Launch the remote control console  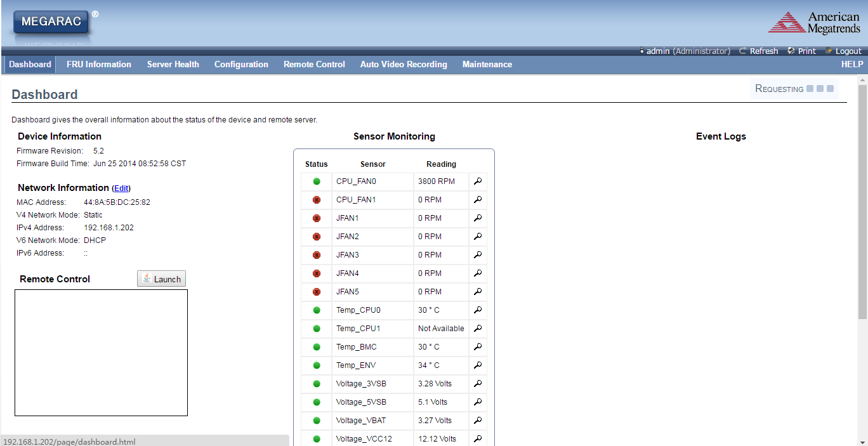click(162, 279)
